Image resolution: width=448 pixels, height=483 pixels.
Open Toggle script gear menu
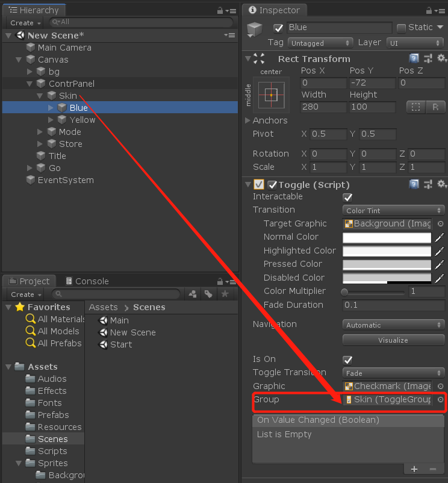pyautogui.click(x=442, y=184)
